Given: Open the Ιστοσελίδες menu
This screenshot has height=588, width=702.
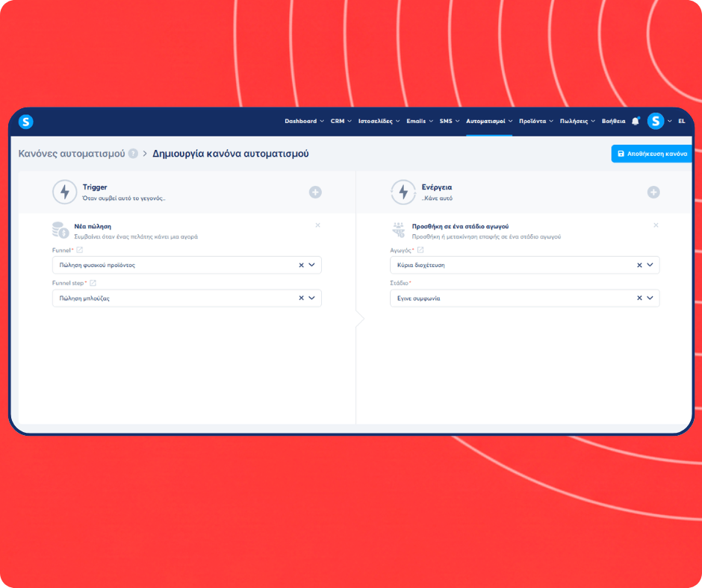Looking at the screenshot, I should pos(379,122).
